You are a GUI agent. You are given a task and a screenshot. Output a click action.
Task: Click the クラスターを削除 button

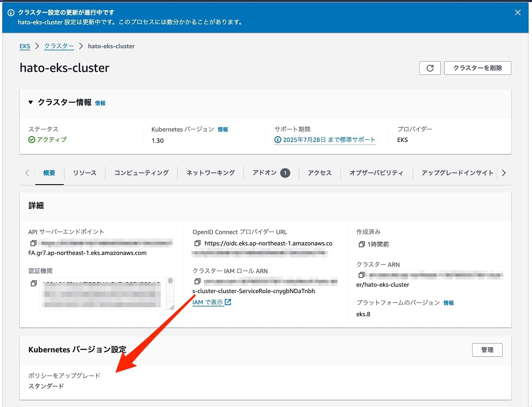(477, 68)
